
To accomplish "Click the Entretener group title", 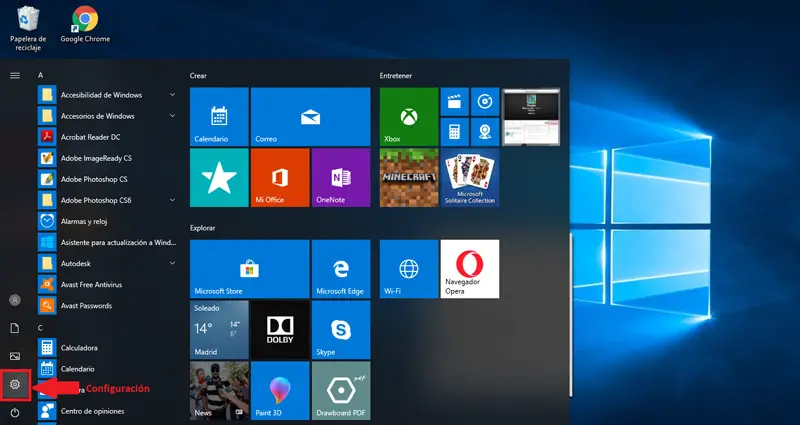I will pos(395,76).
